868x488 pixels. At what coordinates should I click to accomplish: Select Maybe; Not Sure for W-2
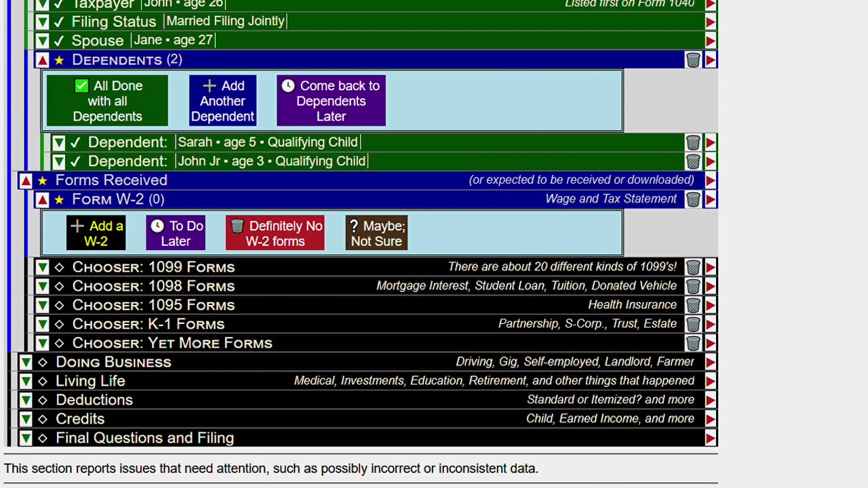click(x=376, y=233)
